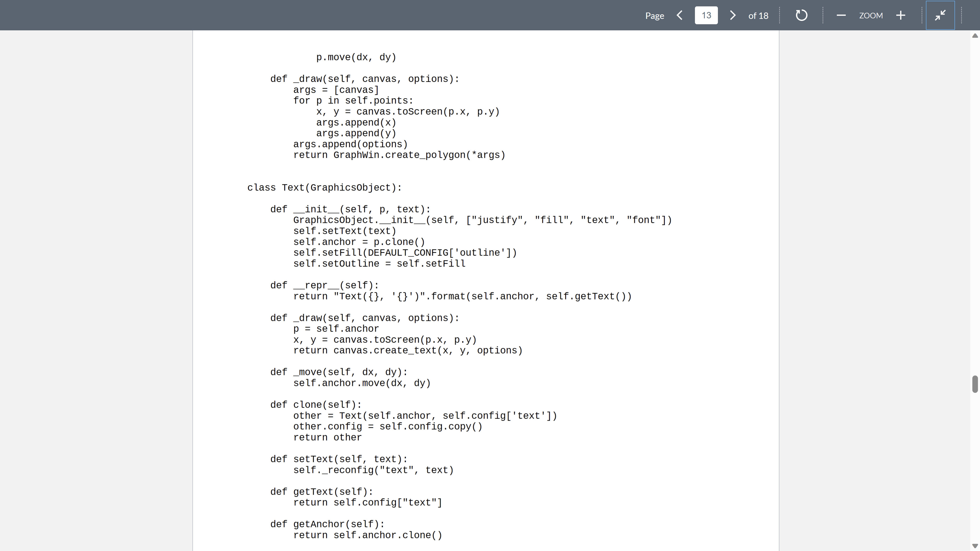Image resolution: width=980 pixels, height=551 pixels.
Task: Zoom out with the minus icon
Action: pyautogui.click(x=841, y=15)
